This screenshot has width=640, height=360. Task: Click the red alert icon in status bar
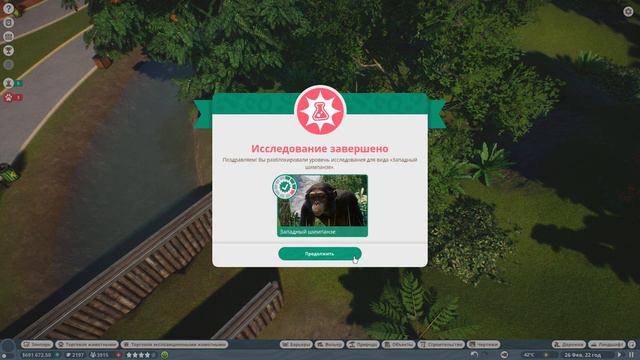coord(118,355)
